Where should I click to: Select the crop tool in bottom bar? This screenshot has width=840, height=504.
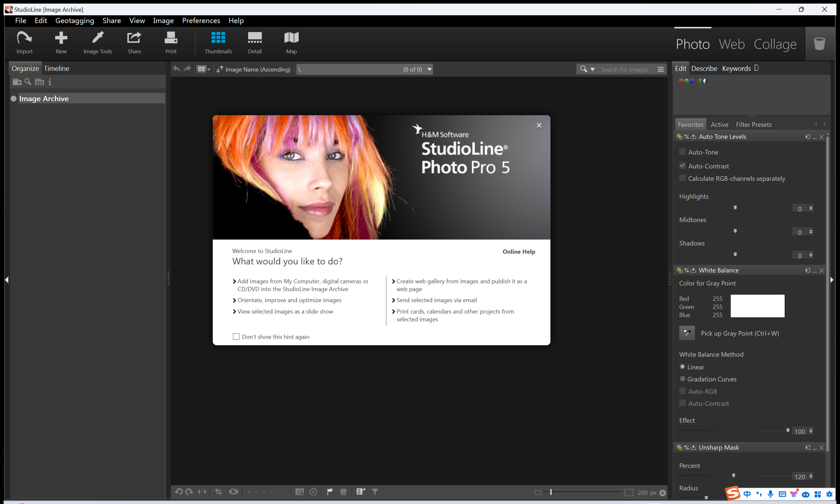click(x=219, y=491)
